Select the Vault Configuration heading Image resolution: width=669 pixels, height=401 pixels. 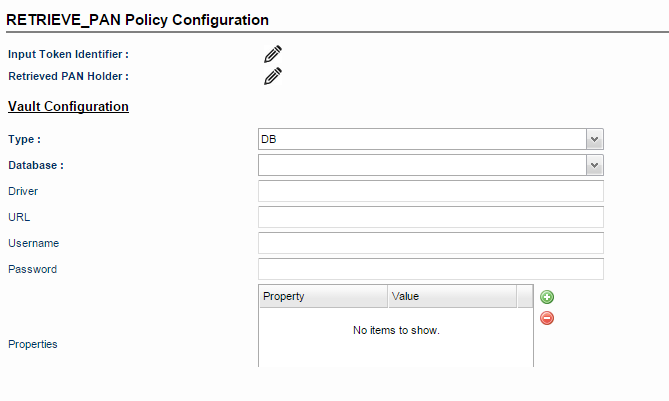68,106
